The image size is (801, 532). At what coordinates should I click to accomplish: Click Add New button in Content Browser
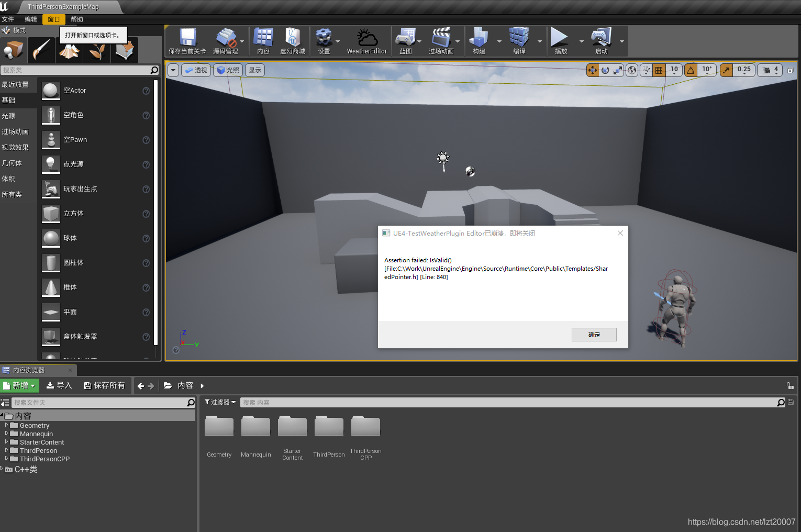coord(19,385)
